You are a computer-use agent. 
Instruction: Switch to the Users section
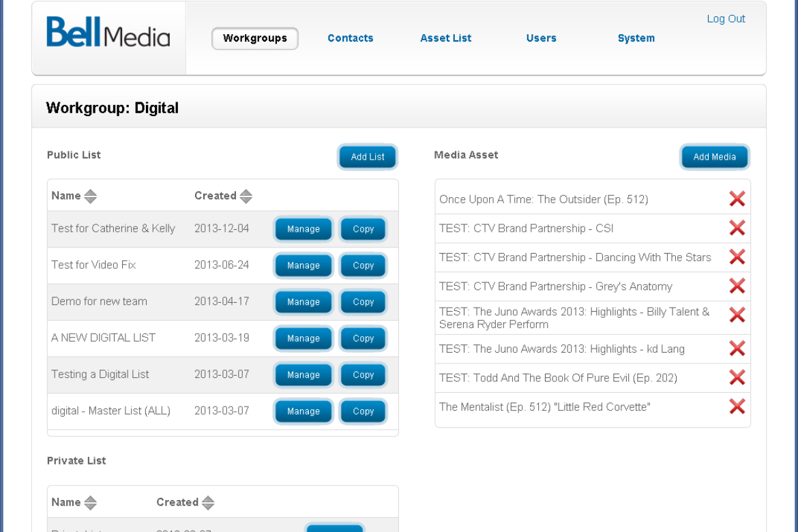[x=541, y=38]
